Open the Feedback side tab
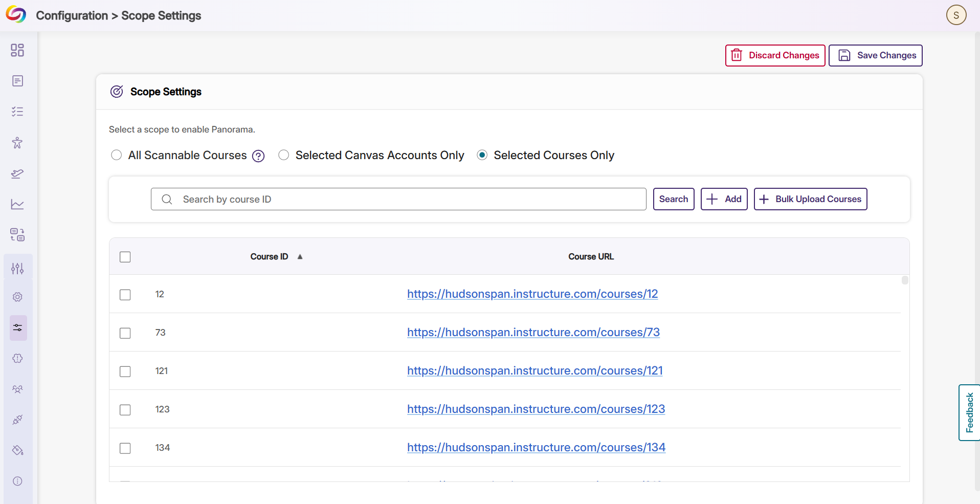 (x=969, y=412)
